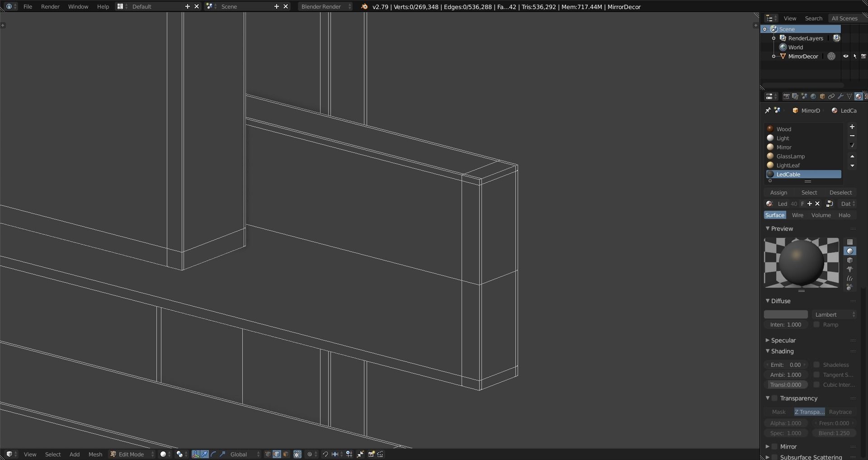Open the Edit Mode selector
Screen dimensions: 868x460
pos(132,454)
